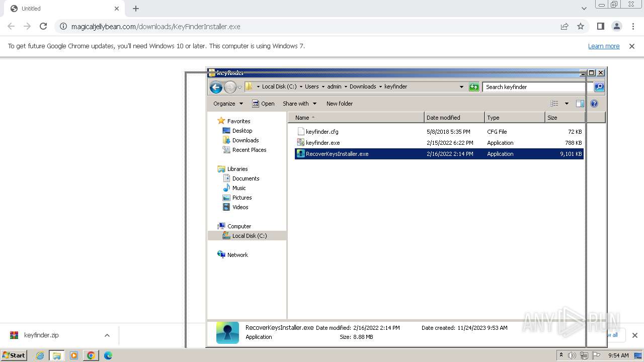Click Explorer Forward navigation button
The image size is (644, 362).
tap(230, 87)
